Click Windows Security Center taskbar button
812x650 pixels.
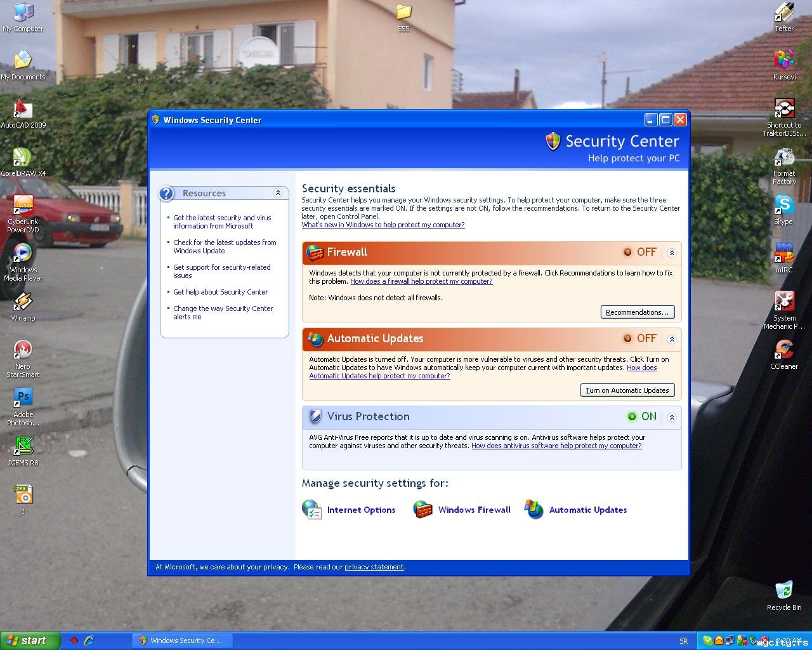pos(182,640)
